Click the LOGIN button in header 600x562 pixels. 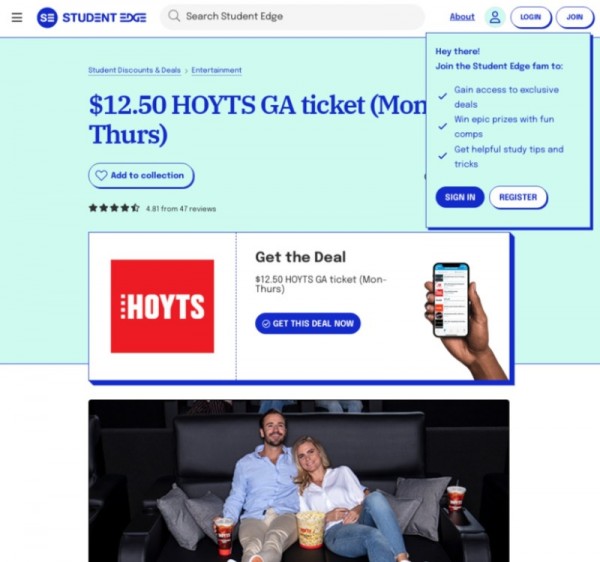(530, 17)
